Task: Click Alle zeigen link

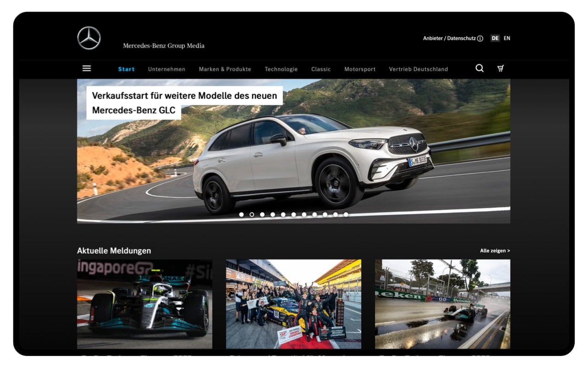Action: pyautogui.click(x=495, y=251)
